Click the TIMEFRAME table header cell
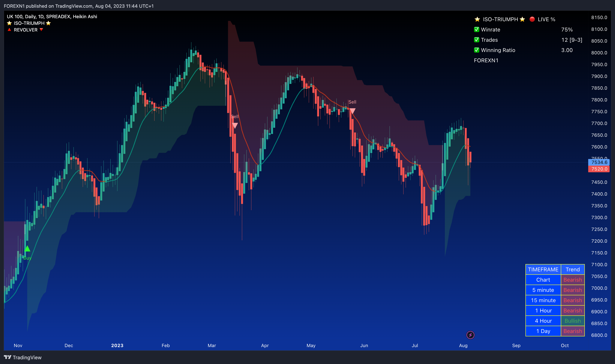This screenshot has width=615, height=364. [x=543, y=269]
